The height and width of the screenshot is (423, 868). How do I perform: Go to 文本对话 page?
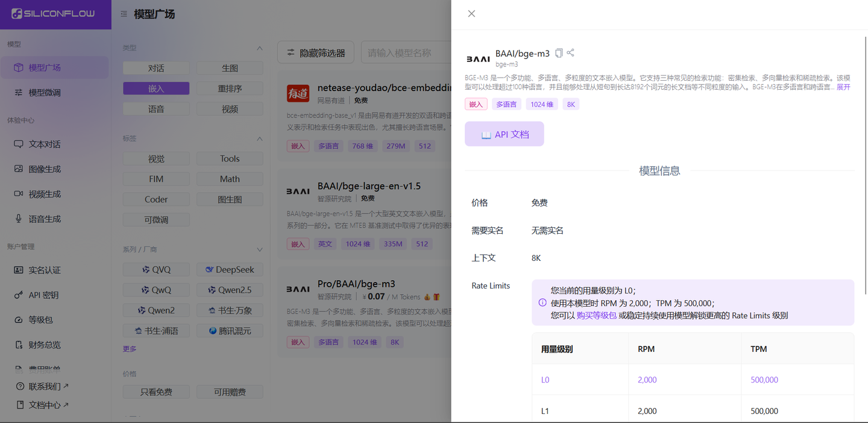click(54, 144)
